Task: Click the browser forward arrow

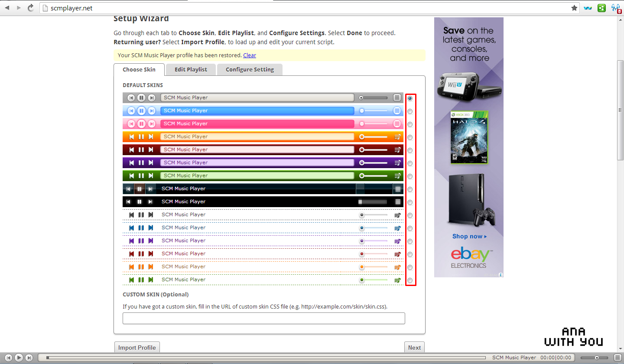Action: 19,8
